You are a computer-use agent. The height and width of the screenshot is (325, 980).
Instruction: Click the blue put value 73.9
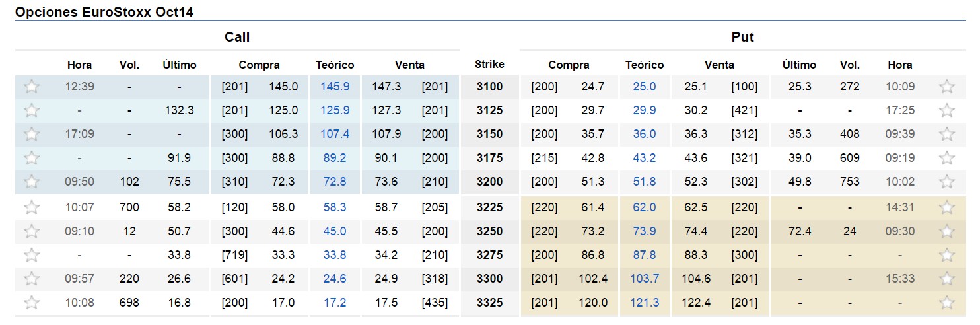click(645, 231)
